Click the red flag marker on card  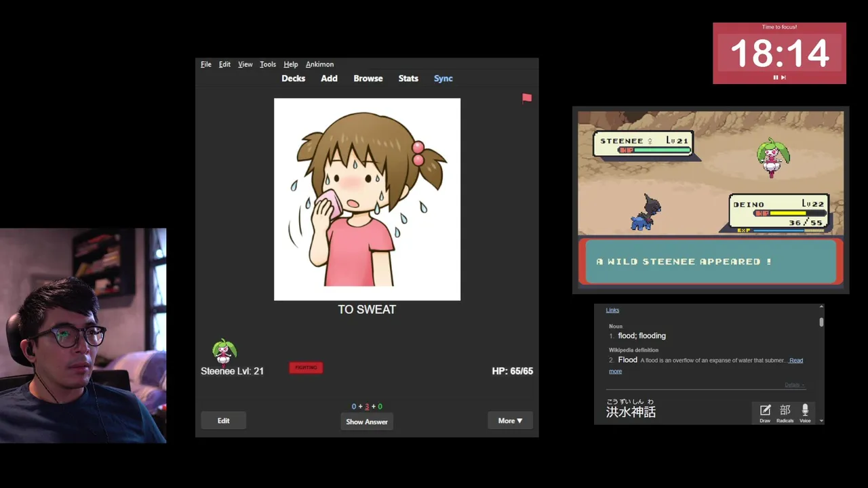coord(527,98)
